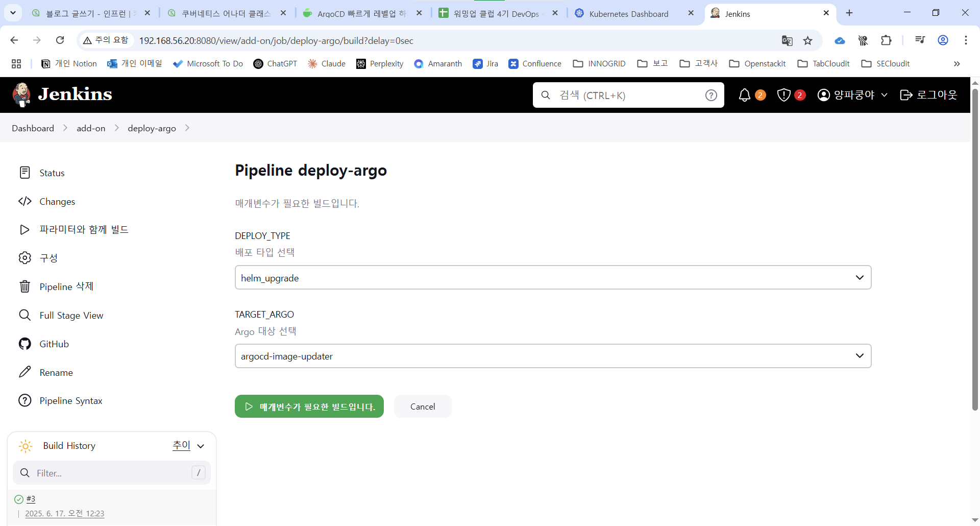Open the DEPLOY_TYPE dropdown

tap(553, 277)
